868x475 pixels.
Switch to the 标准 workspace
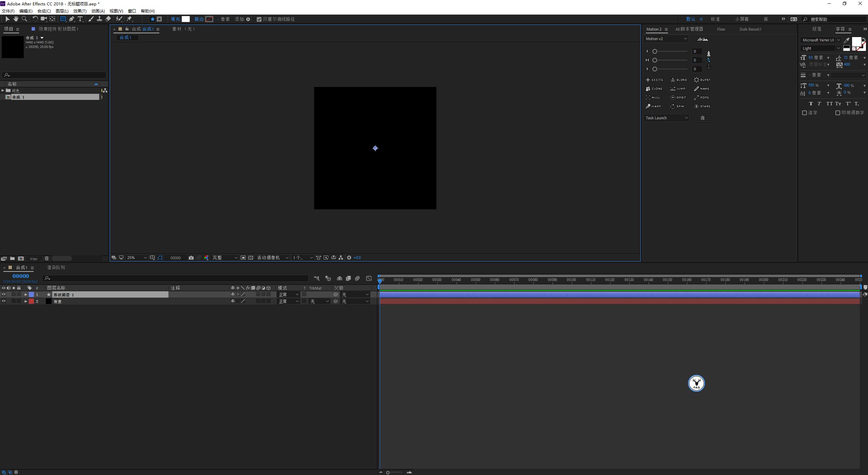click(715, 19)
